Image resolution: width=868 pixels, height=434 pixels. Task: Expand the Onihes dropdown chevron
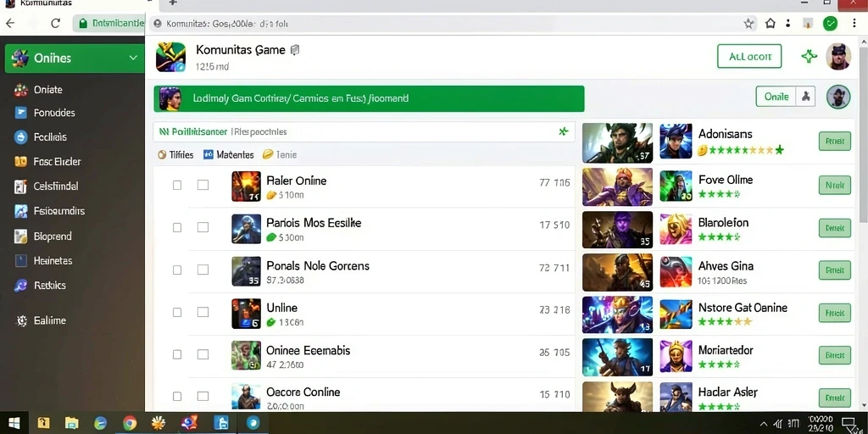pyautogui.click(x=133, y=58)
